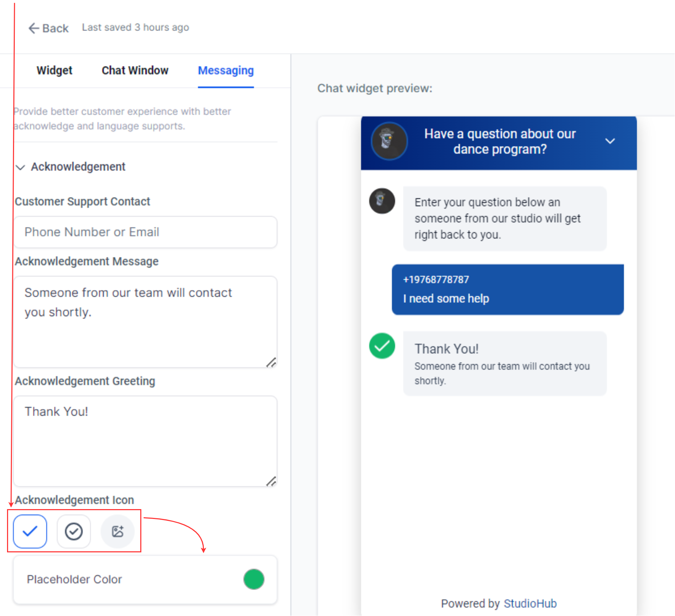Click the blue user message bubble

pyautogui.click(x=507, y=289)
